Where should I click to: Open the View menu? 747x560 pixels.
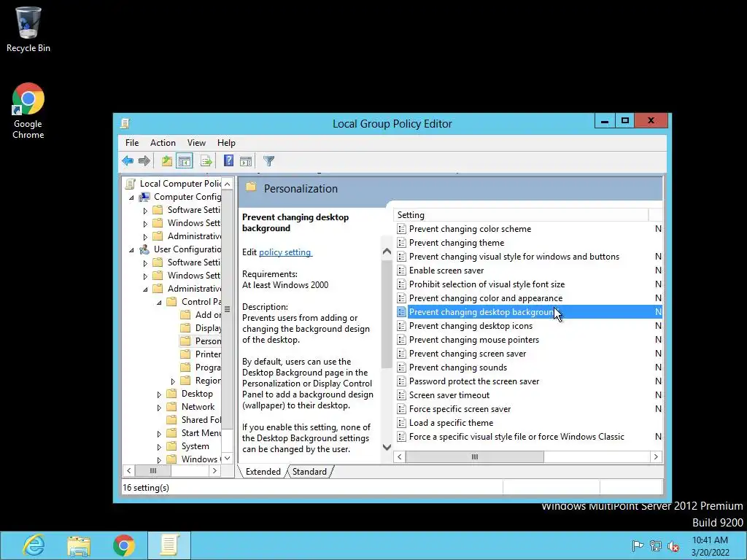196,143
